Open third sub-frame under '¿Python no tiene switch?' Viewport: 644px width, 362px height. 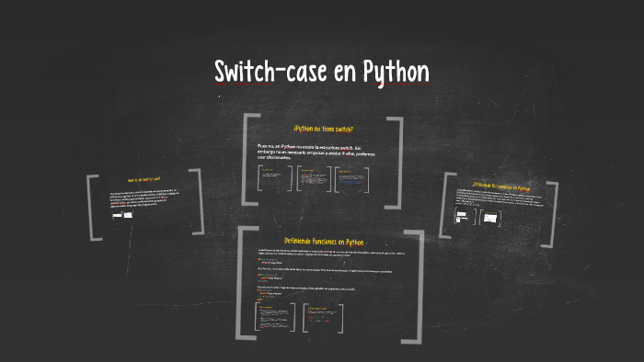(351, 179)
